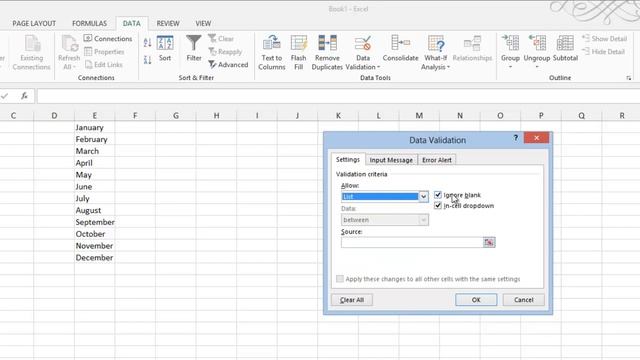This screenshot has width=640, height=360.
Task: Expand the Group dropdown arrow
Action: (x=510, y=67)
